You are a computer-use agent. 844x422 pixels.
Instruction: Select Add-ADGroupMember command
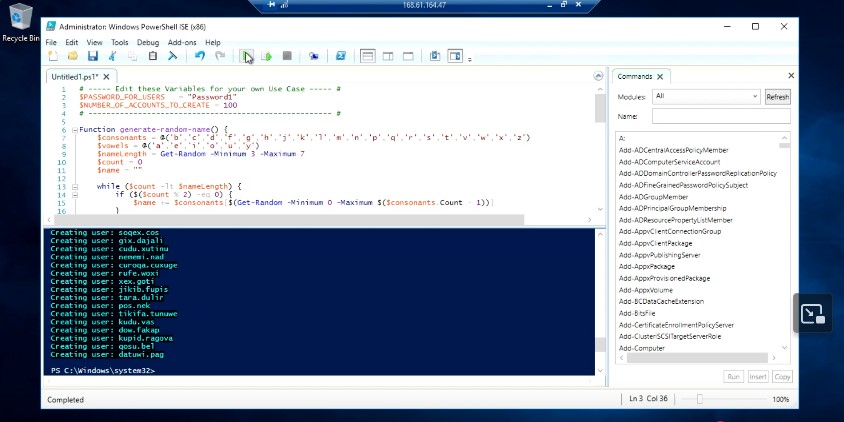tap(653, 197)
